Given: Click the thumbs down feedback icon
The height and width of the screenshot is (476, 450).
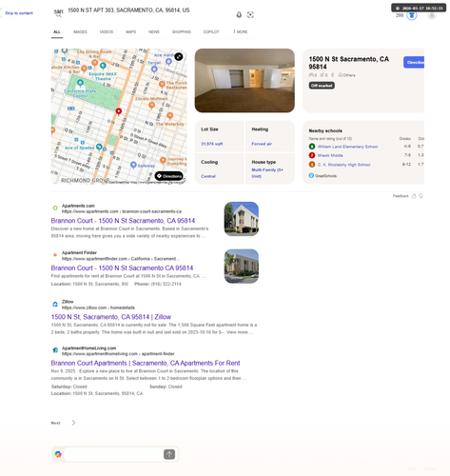Looking at the screenshot, I should tap(421, 196).
